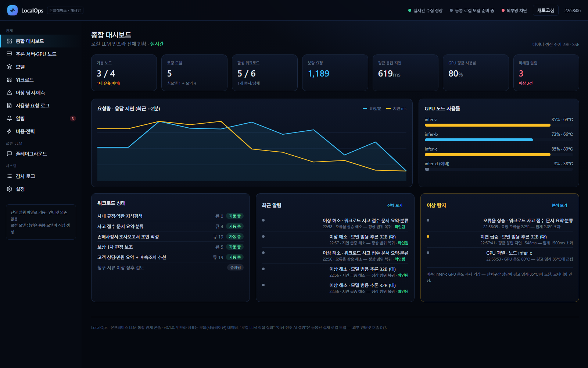Click the 새로고침 button

click(545, 10)
